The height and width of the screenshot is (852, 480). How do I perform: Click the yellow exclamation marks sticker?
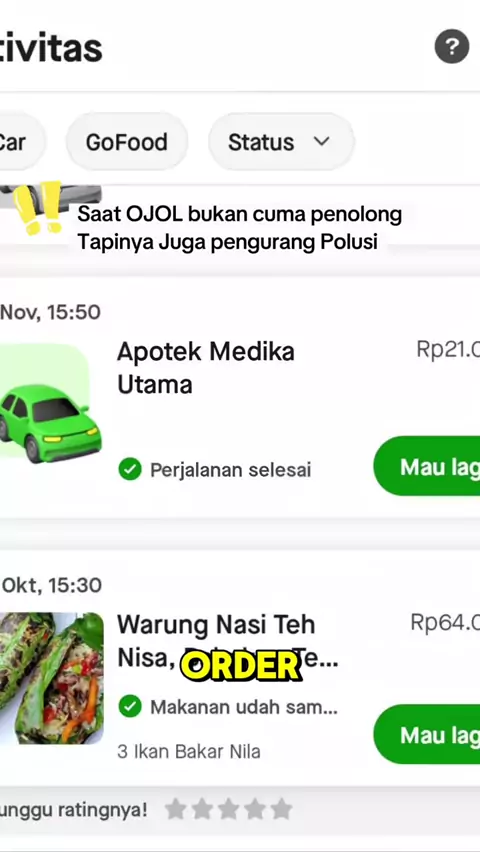pos(38,208)
